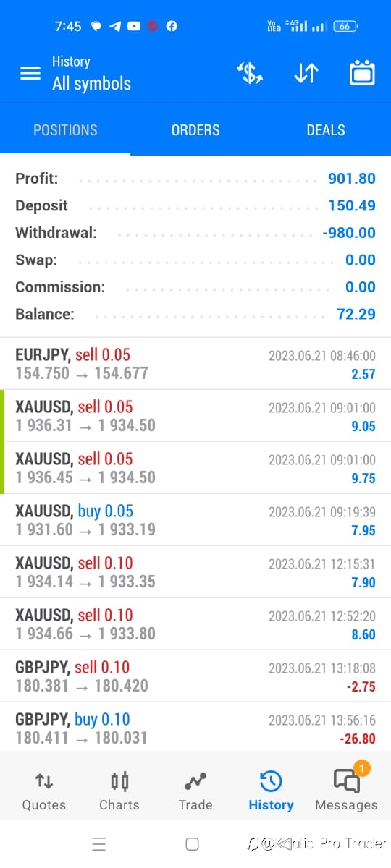The image size is (391, 868).
Task: Open Trade from bottom navigation
Action: 195,791
